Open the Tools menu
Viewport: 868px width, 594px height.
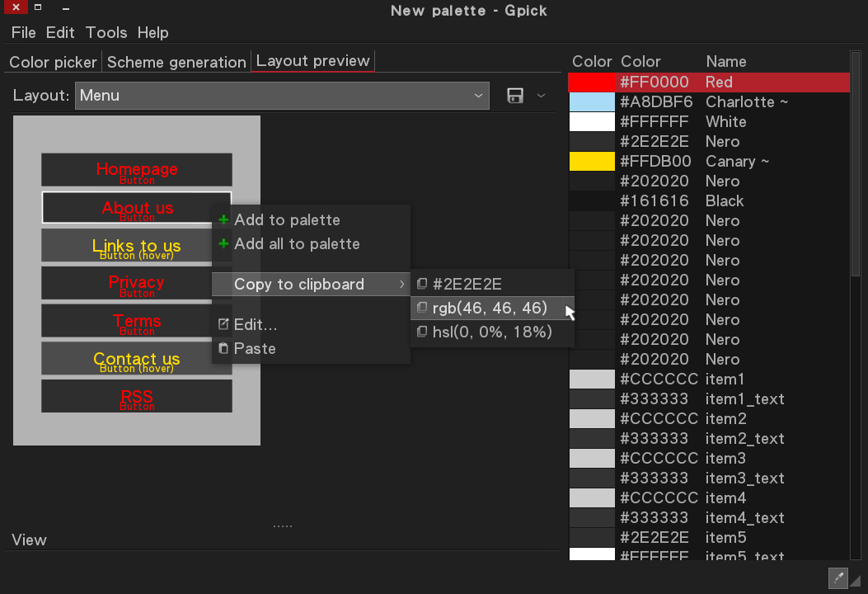pos(106,33)
